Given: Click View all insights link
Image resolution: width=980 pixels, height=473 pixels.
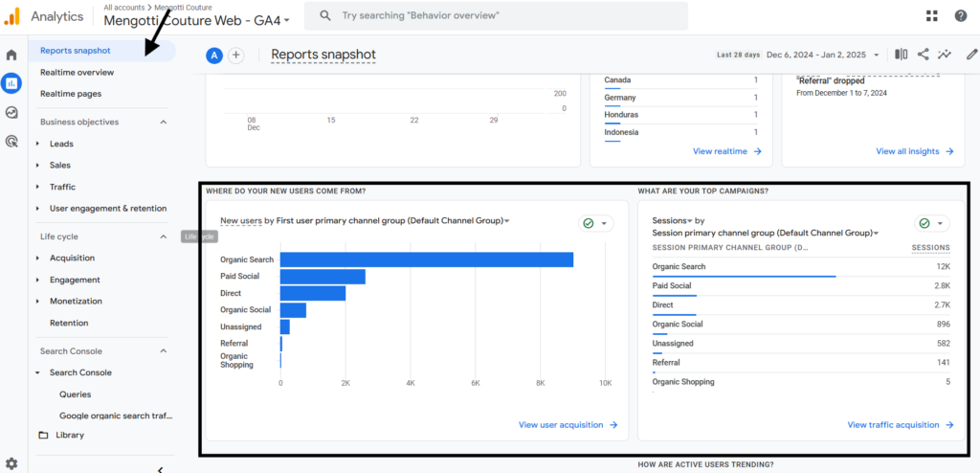Looking at the screenshot, I should (x=914, y=151).
